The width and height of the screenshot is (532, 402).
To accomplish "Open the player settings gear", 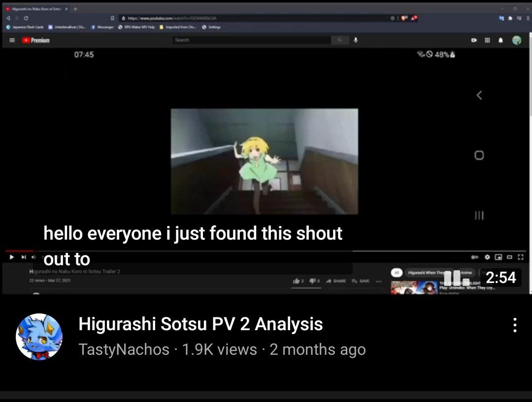I will pyautogui.click(x=487, y=257).
